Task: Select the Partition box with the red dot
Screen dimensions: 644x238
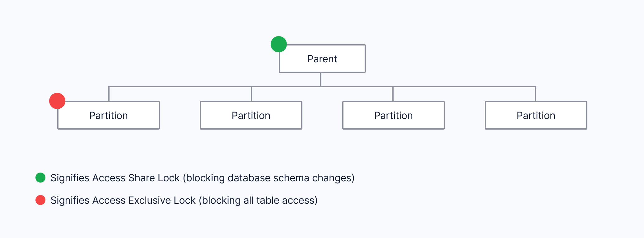Action: click(109, 116)
